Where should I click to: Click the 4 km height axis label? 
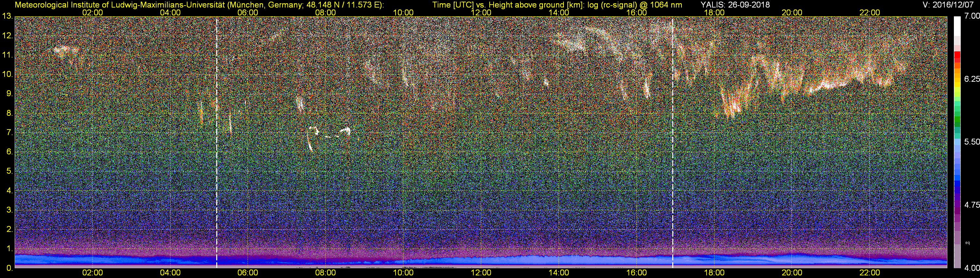9,191
